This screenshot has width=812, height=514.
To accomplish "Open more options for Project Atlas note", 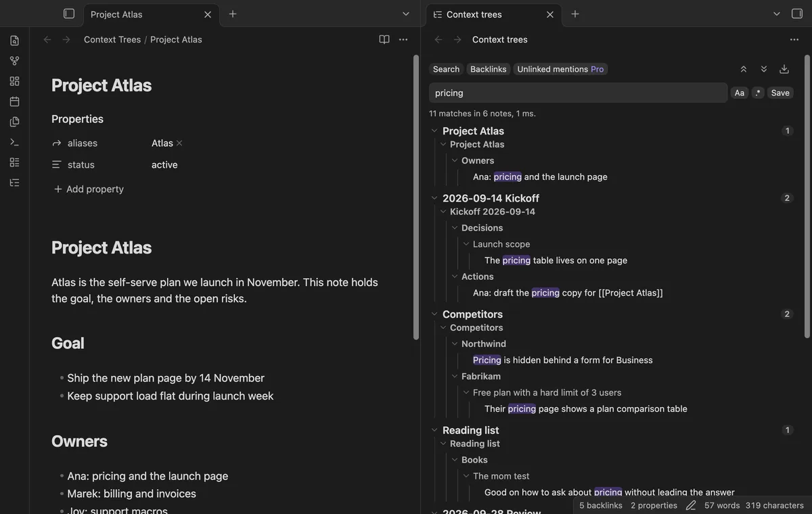I will click(403, 39).
